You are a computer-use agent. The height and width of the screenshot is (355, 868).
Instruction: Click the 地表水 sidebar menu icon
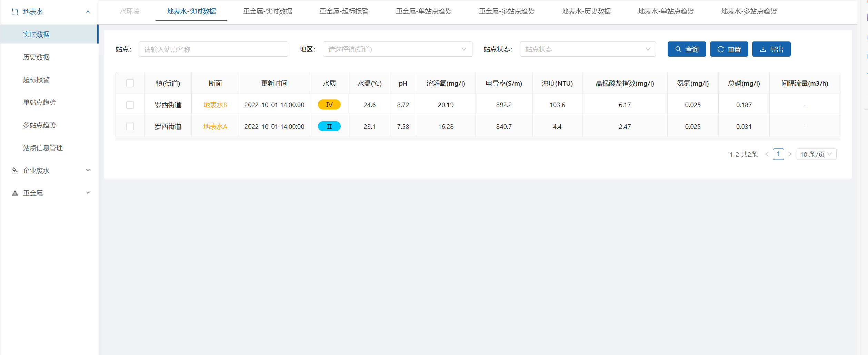15,12
